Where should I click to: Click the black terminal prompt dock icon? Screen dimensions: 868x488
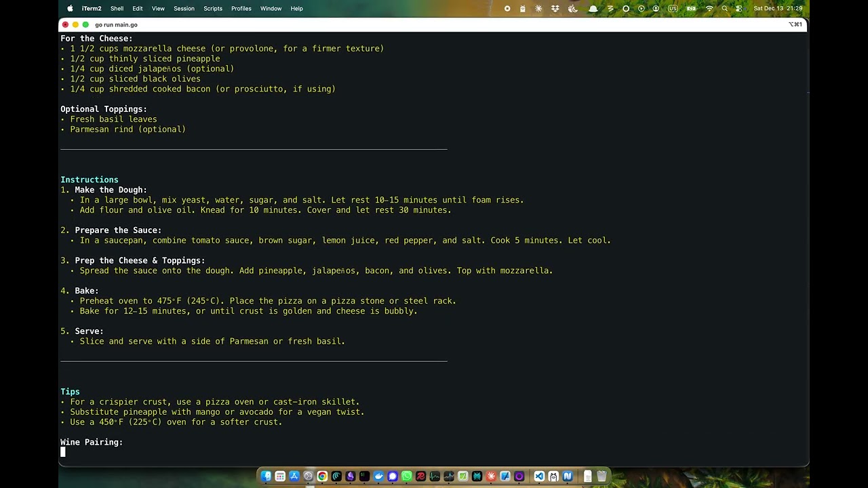coord(364,476)
